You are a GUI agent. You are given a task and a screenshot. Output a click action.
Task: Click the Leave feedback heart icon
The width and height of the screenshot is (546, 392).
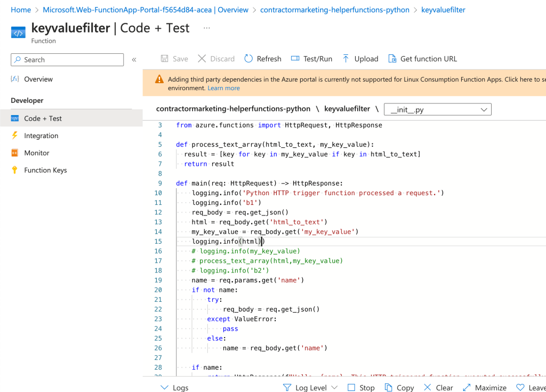(520, 388)
